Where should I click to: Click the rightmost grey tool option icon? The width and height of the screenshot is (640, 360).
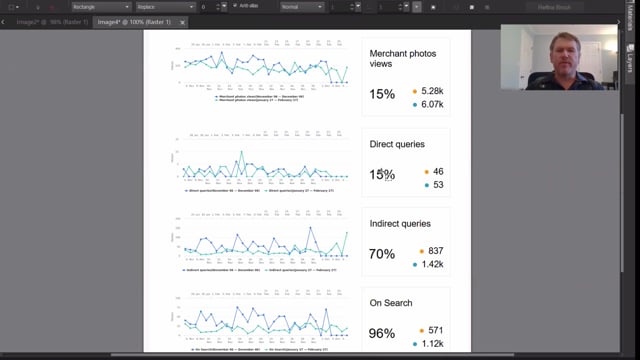[x=487, y=7]
